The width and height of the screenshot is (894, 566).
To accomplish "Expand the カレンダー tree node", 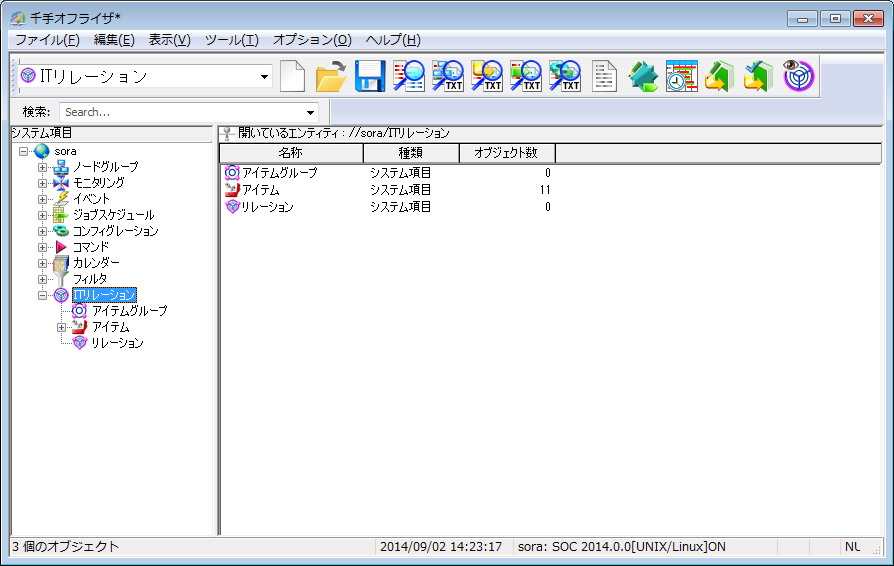I will pyautogui.click(x=42, y=263).
